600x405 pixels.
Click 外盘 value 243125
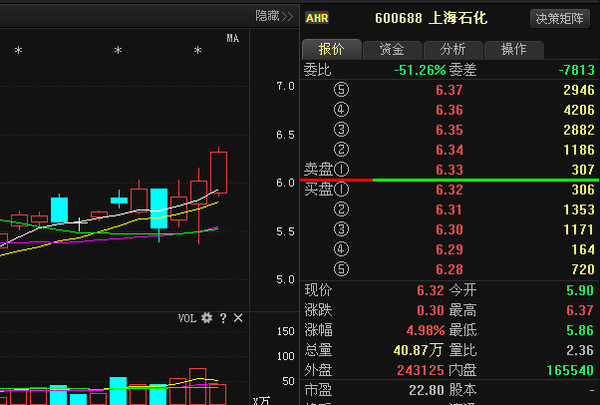421,370
